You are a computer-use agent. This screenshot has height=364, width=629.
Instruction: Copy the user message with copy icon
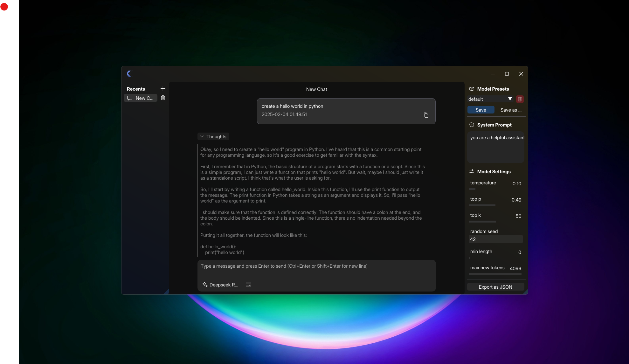[426, 115]
